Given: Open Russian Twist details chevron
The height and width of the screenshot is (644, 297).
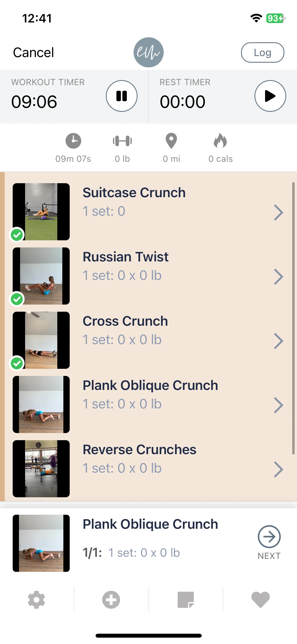Looking at the screenshot, I should 279,277.
